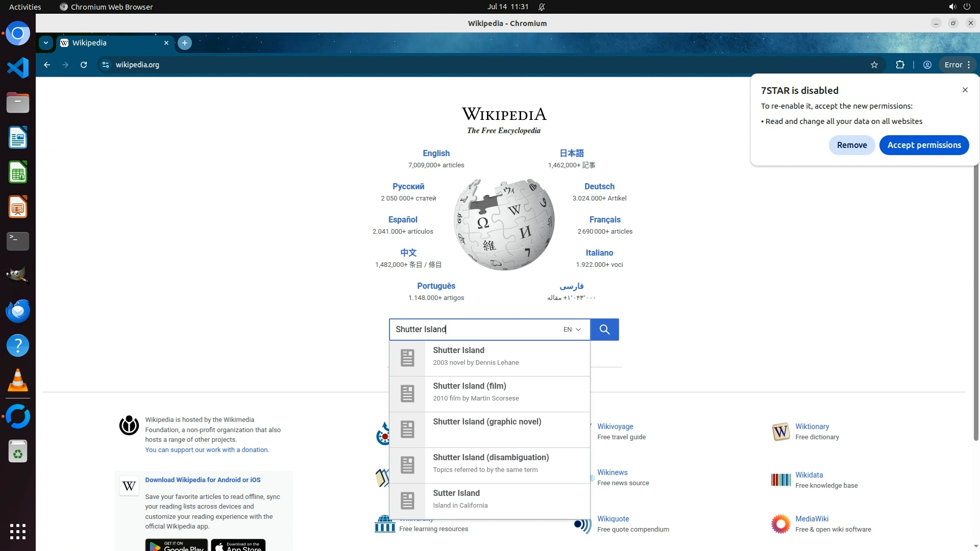Launch VLC from the dock
This screenshot has height=551, width=980.
18,381
